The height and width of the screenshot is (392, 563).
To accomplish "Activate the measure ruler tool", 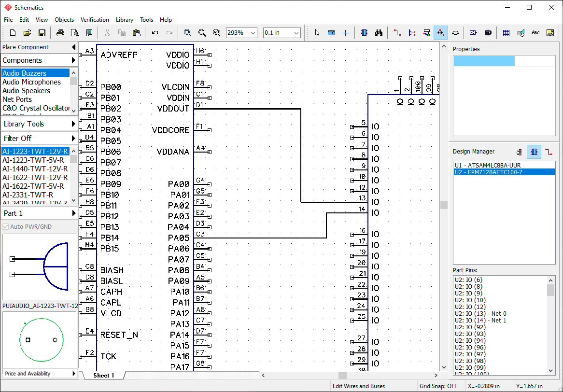I will [x=332, y=33].
